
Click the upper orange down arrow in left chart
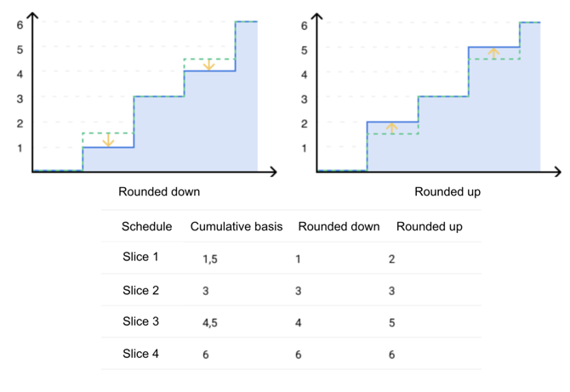tap(209, 64)
